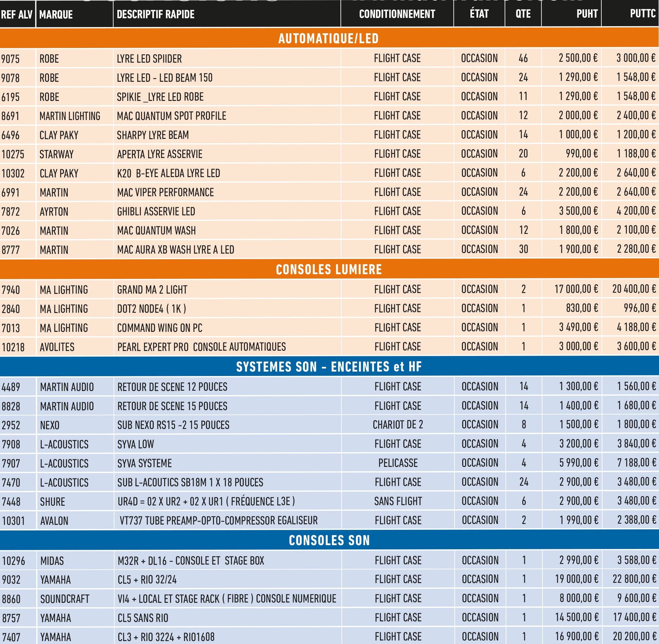Click description MAC AURA XB WASH LYRE A LED
This screenshot has width=659, height=644.
point(176,249)
